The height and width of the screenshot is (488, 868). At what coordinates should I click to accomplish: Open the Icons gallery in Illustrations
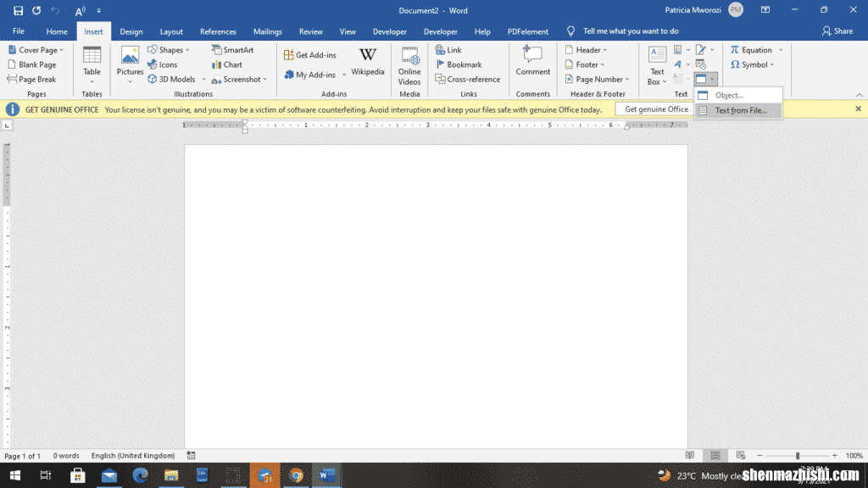[162, 64]
